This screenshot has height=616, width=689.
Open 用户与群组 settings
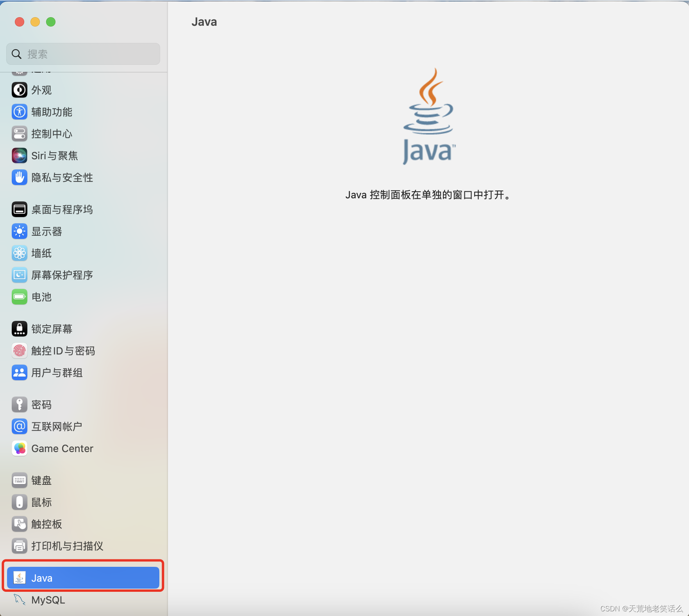57,372
